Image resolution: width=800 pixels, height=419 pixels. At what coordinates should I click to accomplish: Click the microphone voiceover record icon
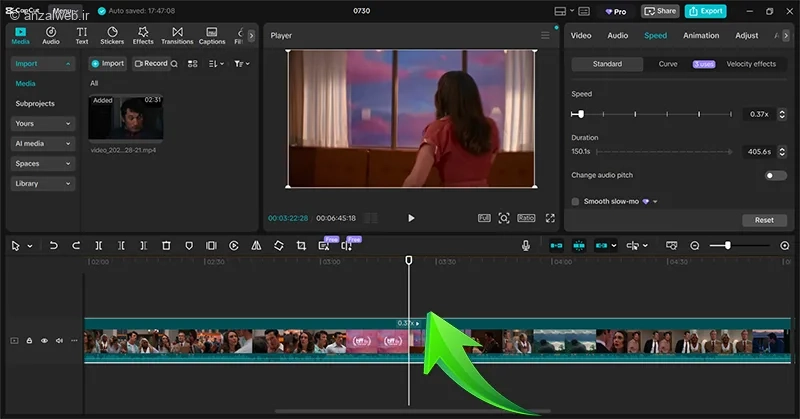point(526,245)
